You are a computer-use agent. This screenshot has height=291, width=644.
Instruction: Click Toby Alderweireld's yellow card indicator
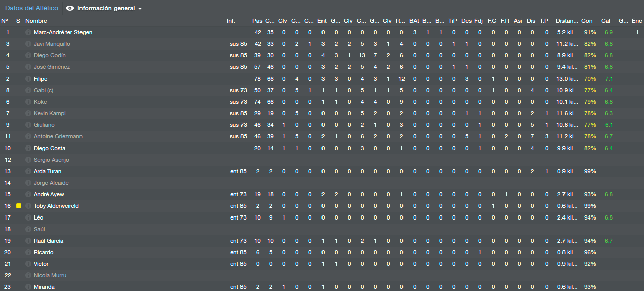click(x=19, y=206)
